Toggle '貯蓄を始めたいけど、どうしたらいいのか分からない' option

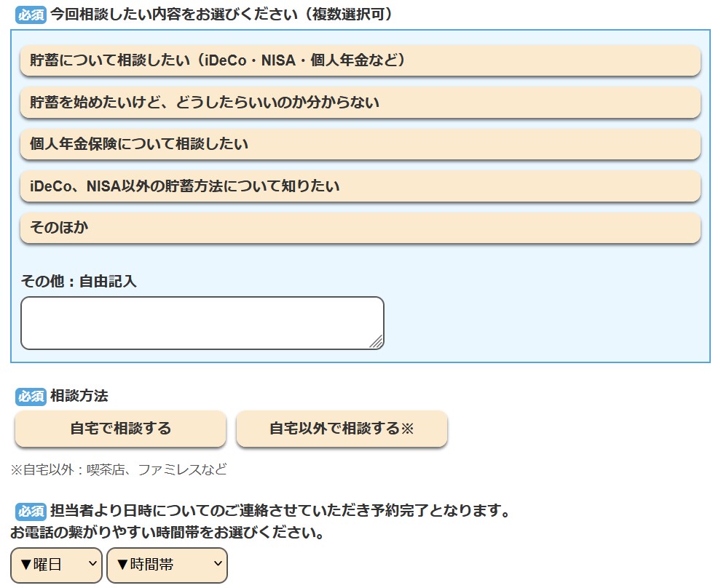coord(360,103)
